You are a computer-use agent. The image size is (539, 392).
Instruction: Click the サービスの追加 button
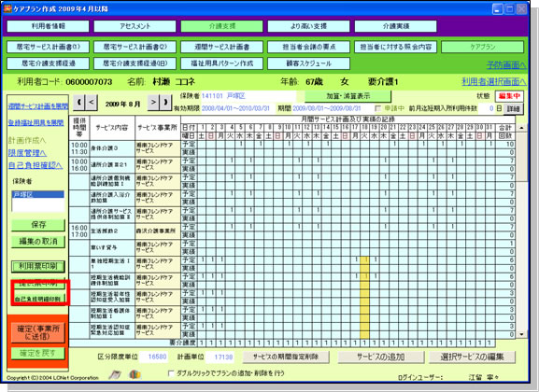(x=381, y=357)
